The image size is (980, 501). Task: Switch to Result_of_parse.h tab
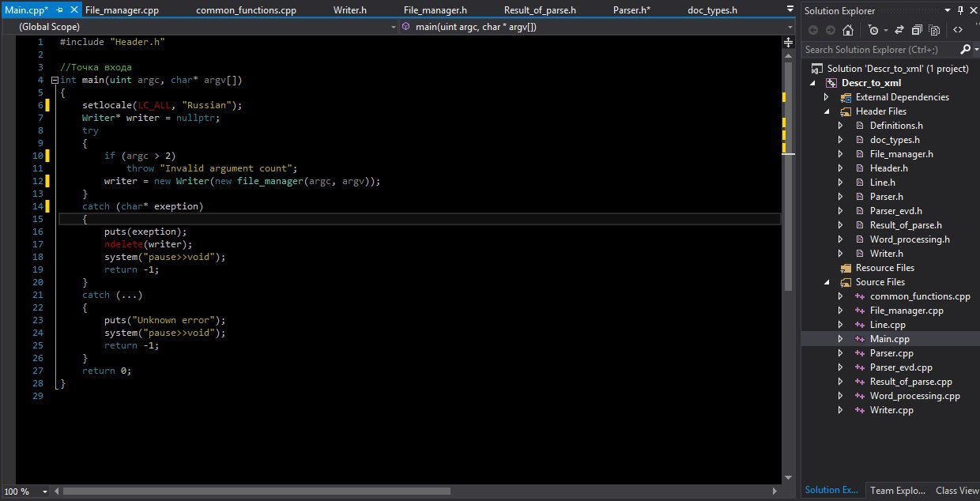(x=540, y=10)
